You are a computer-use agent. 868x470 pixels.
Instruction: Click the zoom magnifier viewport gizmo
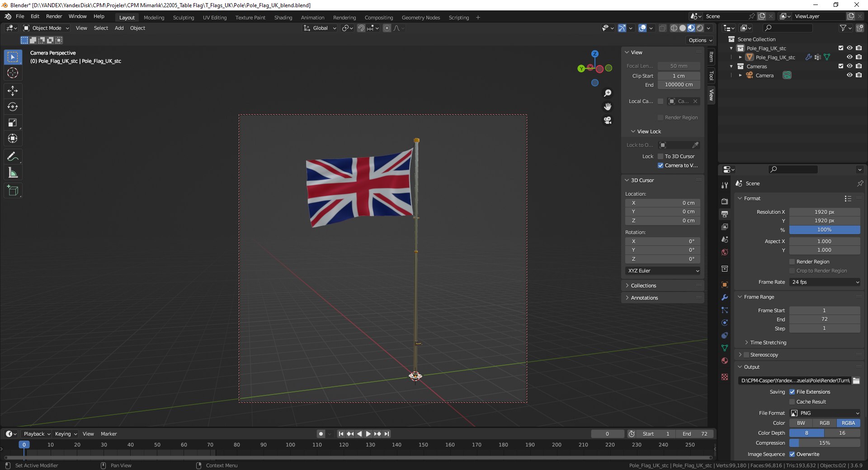608,93
